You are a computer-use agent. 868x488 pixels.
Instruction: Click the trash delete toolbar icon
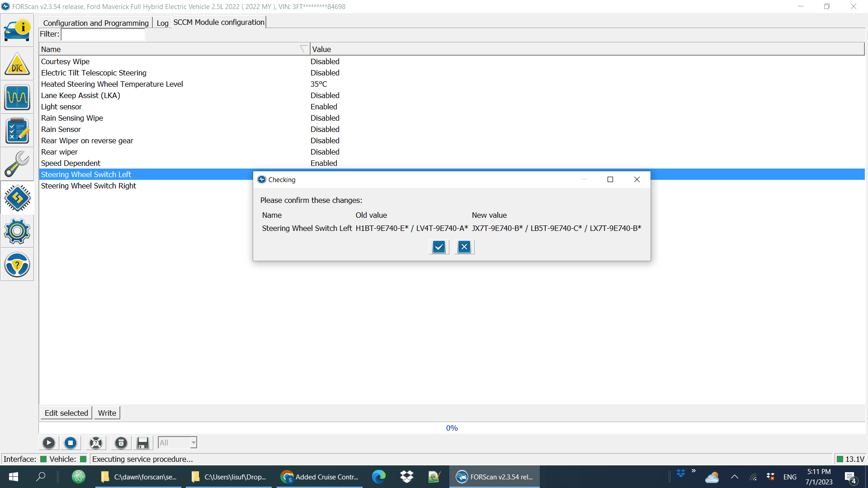[121, 443]
